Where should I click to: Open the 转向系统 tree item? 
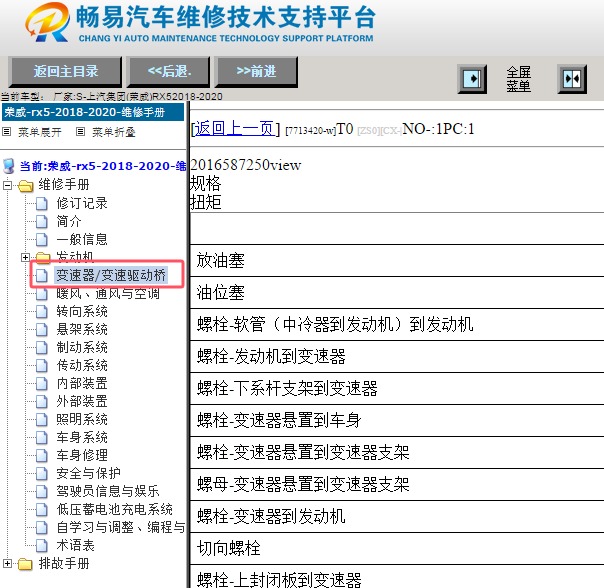[82, 311]
